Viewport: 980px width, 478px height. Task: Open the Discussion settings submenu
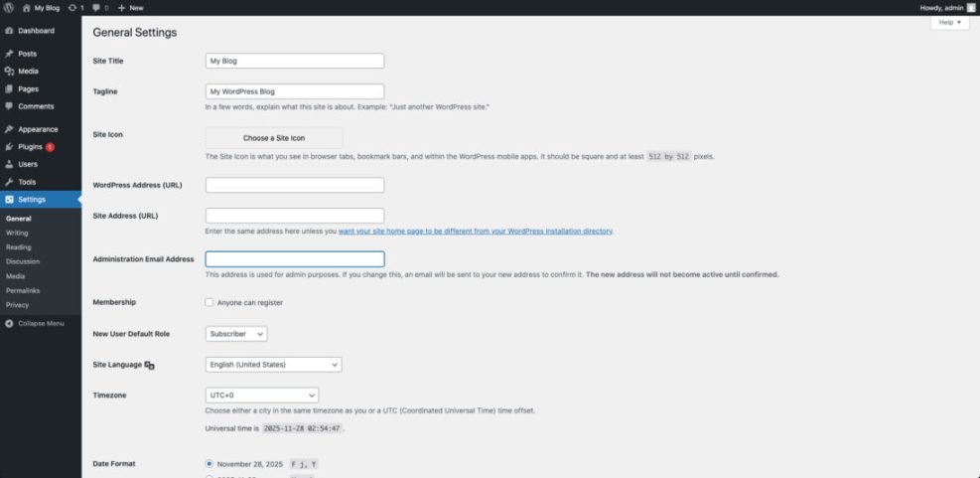[23, 261]
